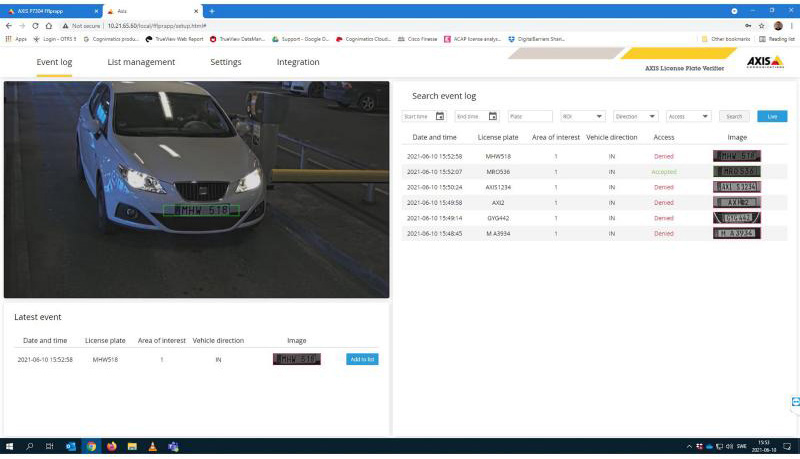Screen dimensions: 800x459
Task: Open Microsoft Teams from the taskbar
Action: (173, 446)
